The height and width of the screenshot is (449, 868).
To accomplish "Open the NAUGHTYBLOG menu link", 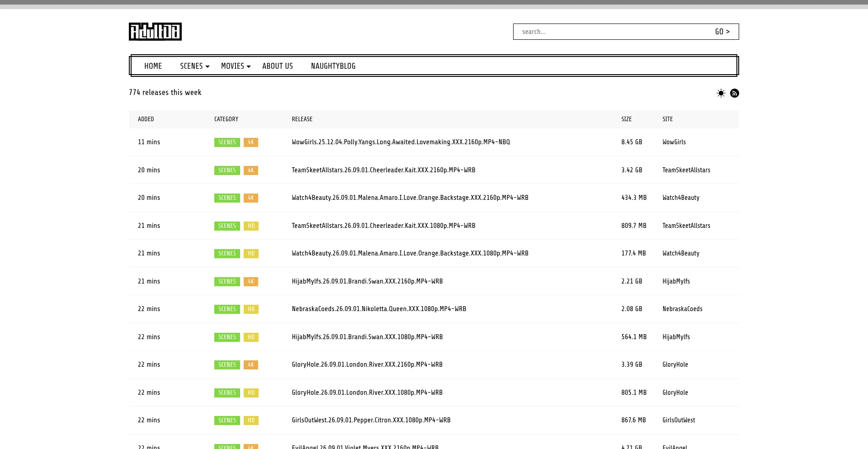I will coord(333,66).
